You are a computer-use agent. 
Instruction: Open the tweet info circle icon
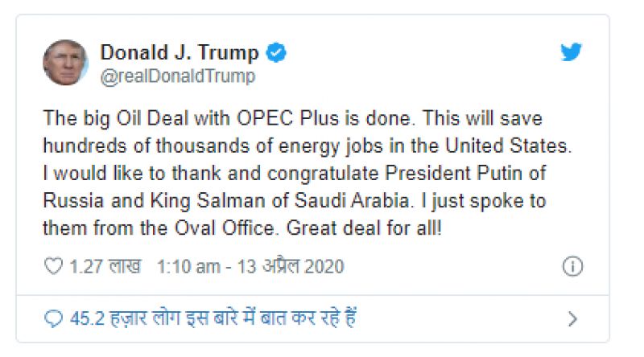572,267
